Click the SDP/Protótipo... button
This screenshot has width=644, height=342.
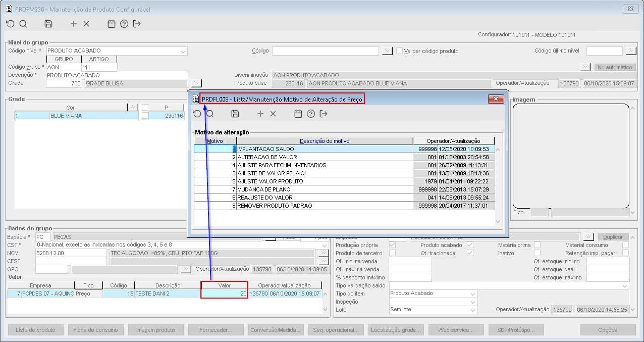click(x=516, y=330)
